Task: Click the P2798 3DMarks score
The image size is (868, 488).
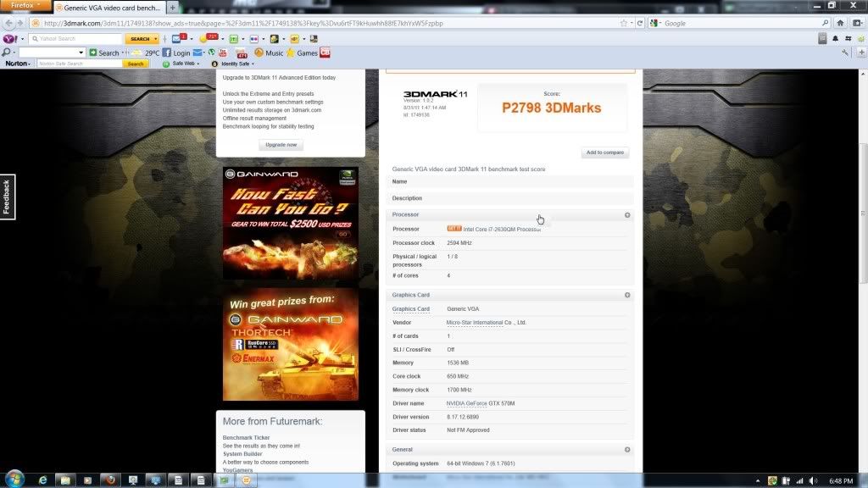Action: (x=551, y=108)
